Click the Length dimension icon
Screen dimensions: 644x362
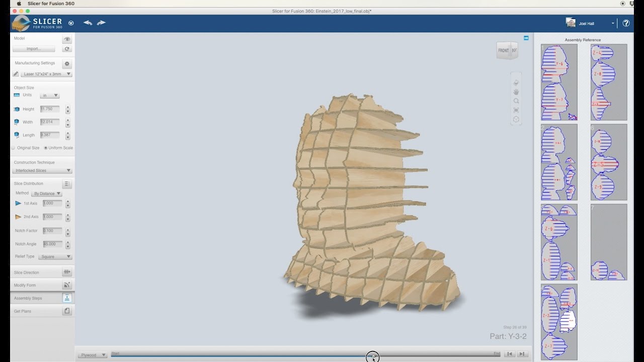17,135
